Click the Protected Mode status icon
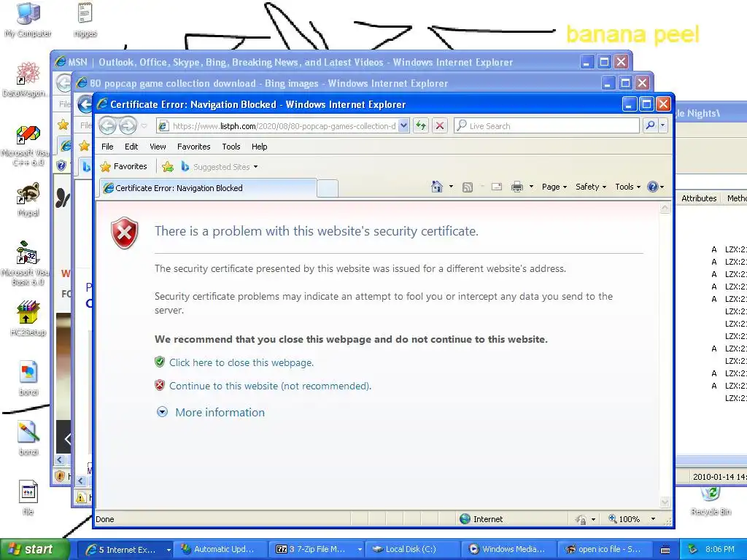747x560 pixels. click(581, 519)
